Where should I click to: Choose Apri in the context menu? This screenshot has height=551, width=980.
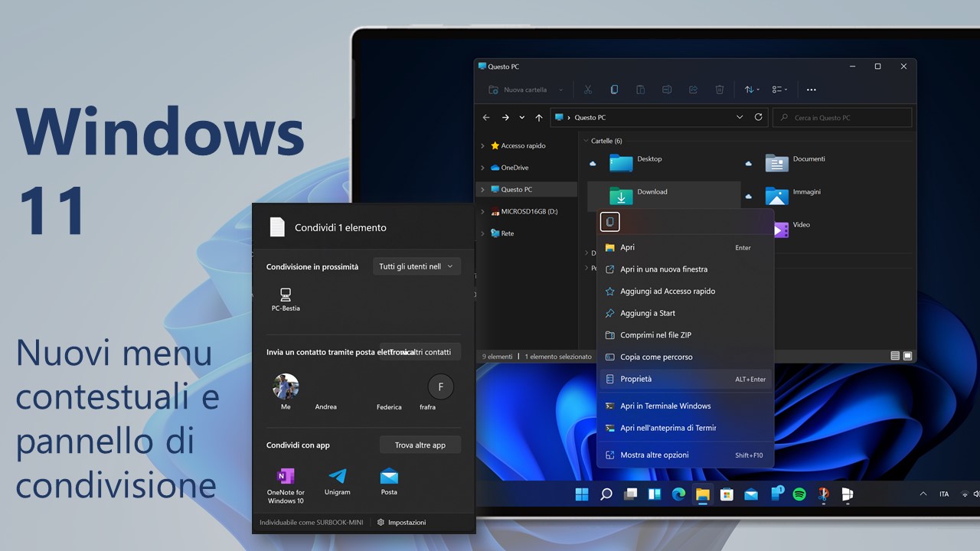(x=685, y=247)
